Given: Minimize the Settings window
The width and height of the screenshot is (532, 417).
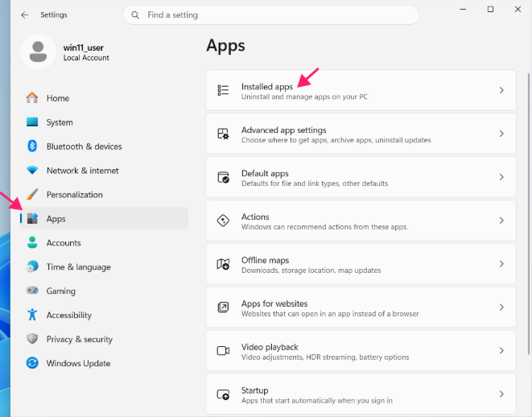Looking at the screenshot, I should click(x=463, y=10).
